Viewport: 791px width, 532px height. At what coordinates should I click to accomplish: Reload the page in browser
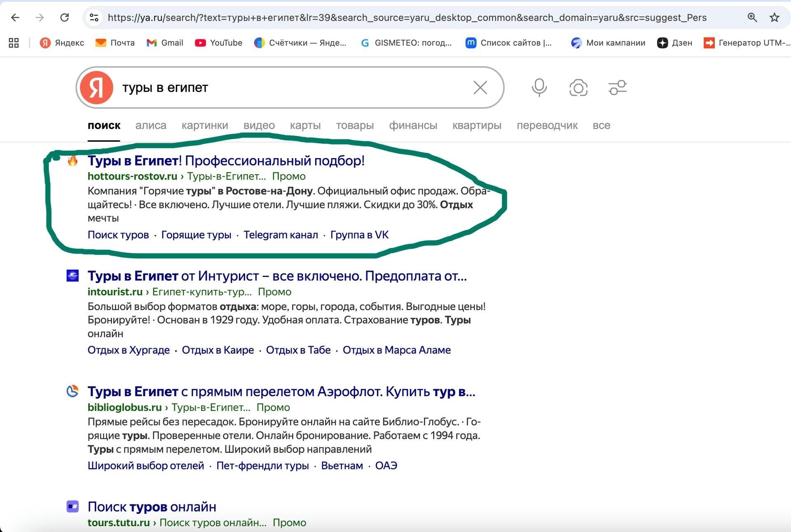point(65,17)
